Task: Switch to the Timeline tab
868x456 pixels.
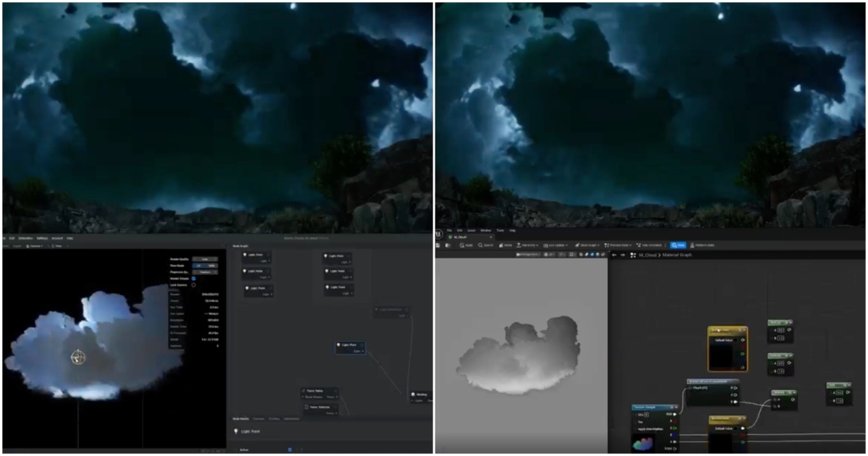Action: coord(274,419)
